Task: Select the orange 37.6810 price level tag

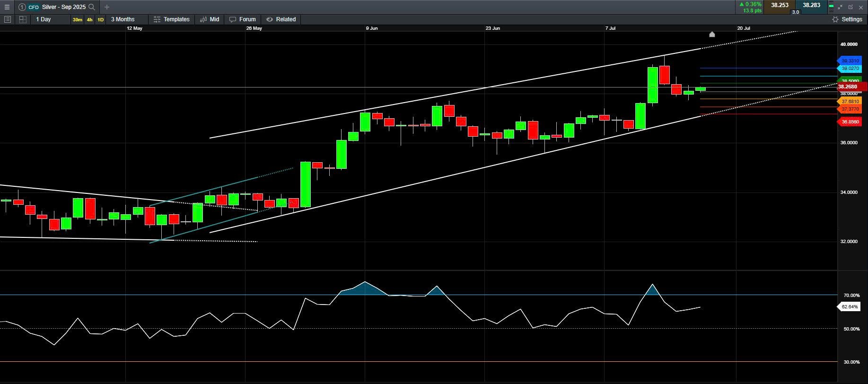Action: (x=850, y=101)
